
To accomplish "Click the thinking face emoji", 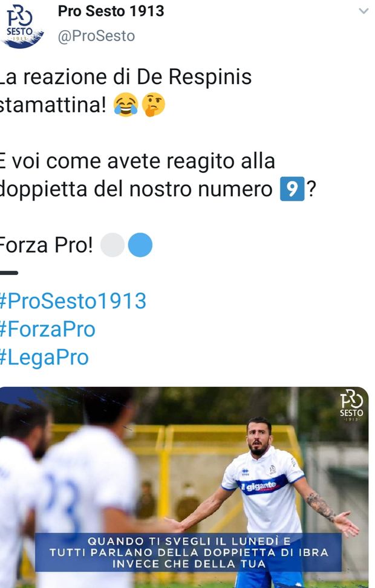I will click(x=153, y=105).
